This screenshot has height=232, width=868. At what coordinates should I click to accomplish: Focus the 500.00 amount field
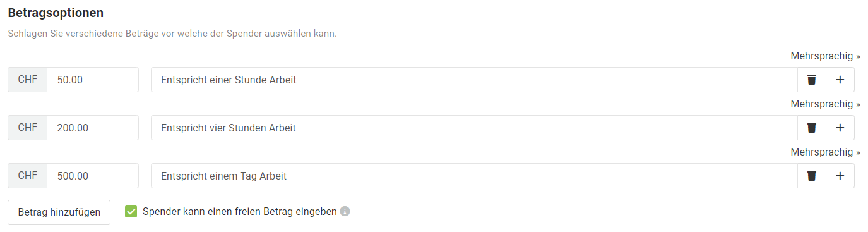[93, 176]
